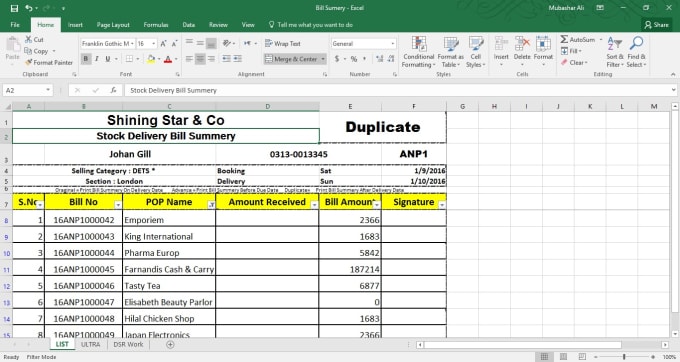Click the Insert Function fx icon
The height and width of the screenshot is (362, 680).
tap(113, 90)
